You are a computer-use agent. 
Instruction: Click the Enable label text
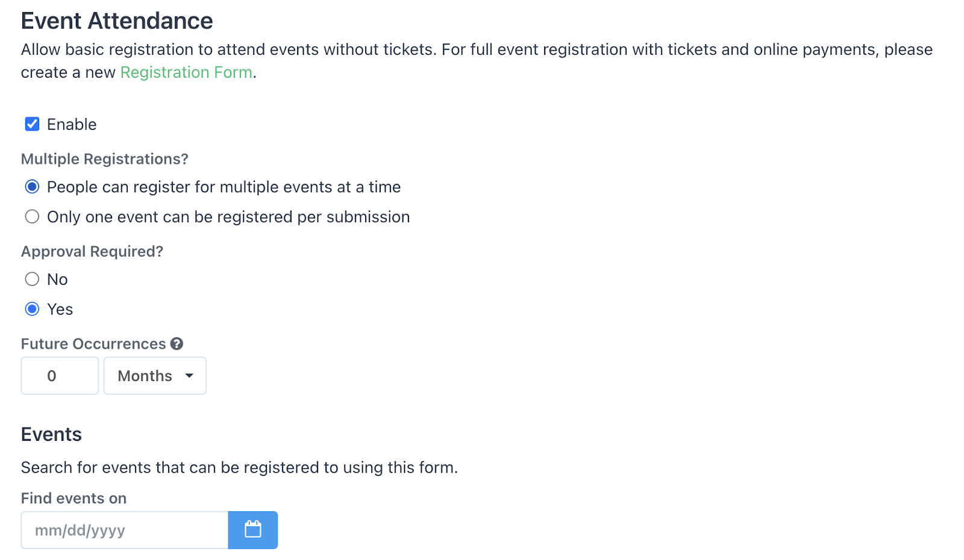point(72,125)
